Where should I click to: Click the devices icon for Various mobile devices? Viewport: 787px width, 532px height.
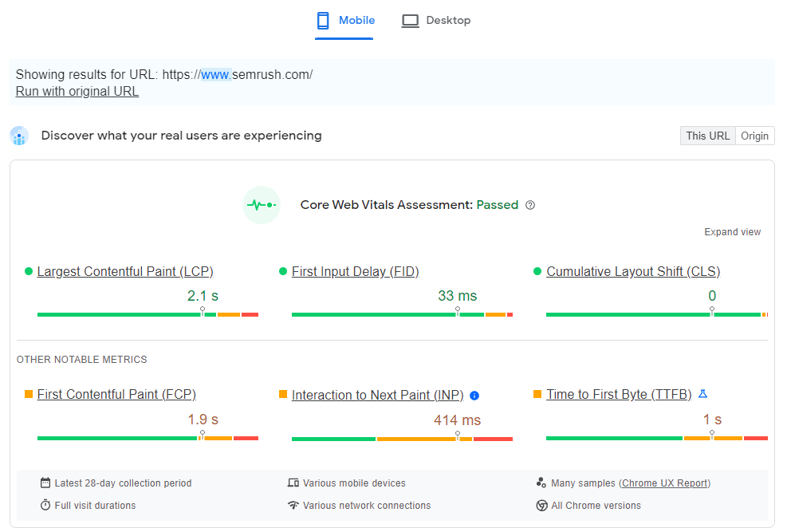coord(295,483)
